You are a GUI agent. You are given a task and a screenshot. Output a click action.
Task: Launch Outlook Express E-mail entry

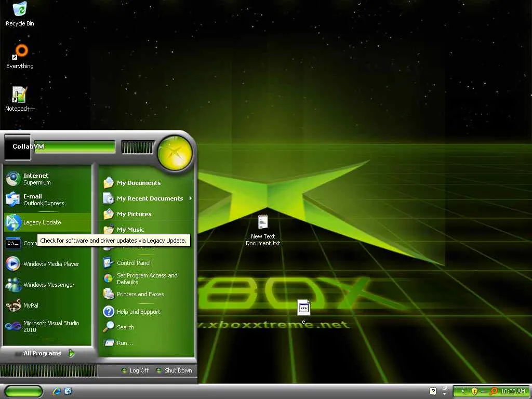point(47,199)
